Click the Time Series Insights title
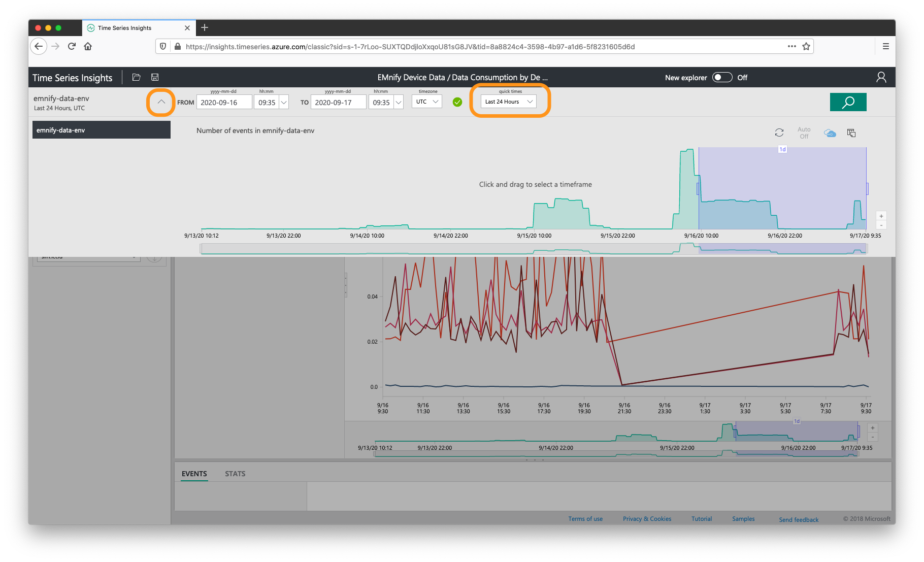Image resolution: width=924 pixels, height=562 pixels. pyautogui.click(x=73, y=78)
